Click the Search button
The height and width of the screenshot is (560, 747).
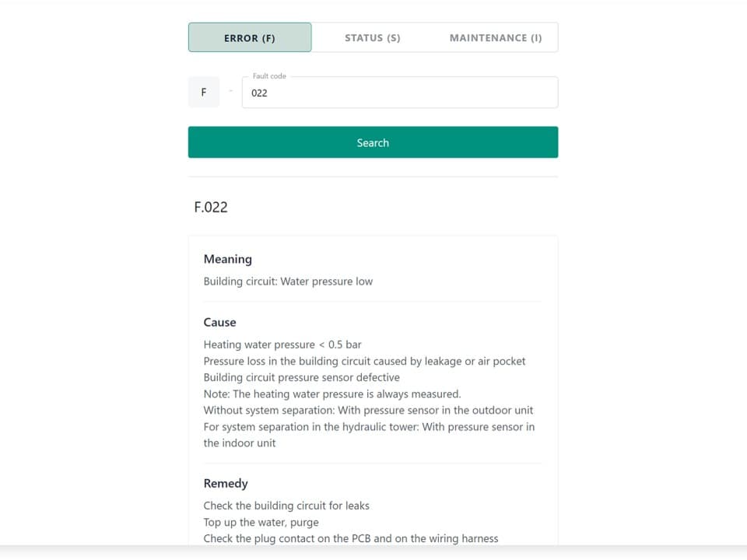[x=372, y=142]
